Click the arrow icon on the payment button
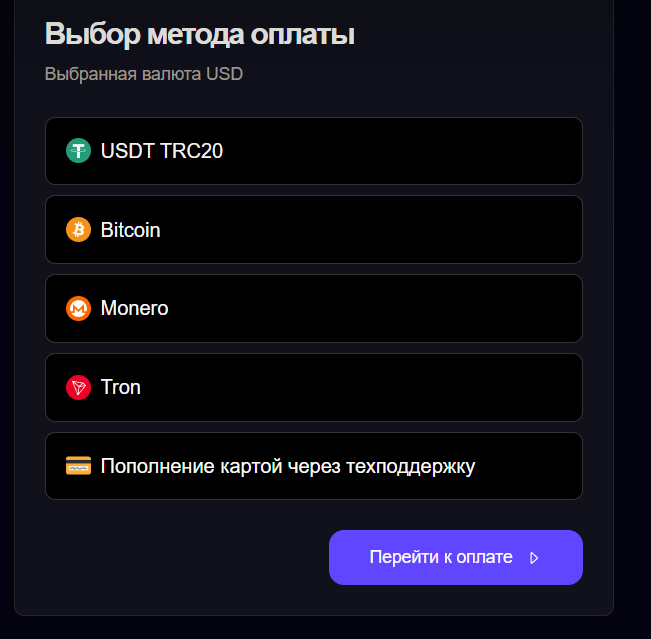 click(534, 558)
